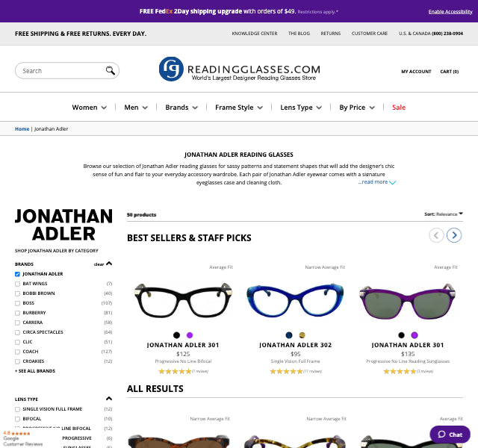Open the Brands dropdown menu

pos(181,108)
